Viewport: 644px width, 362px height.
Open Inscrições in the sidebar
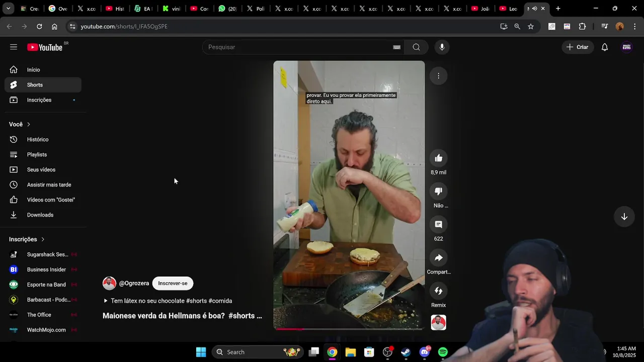43,100
